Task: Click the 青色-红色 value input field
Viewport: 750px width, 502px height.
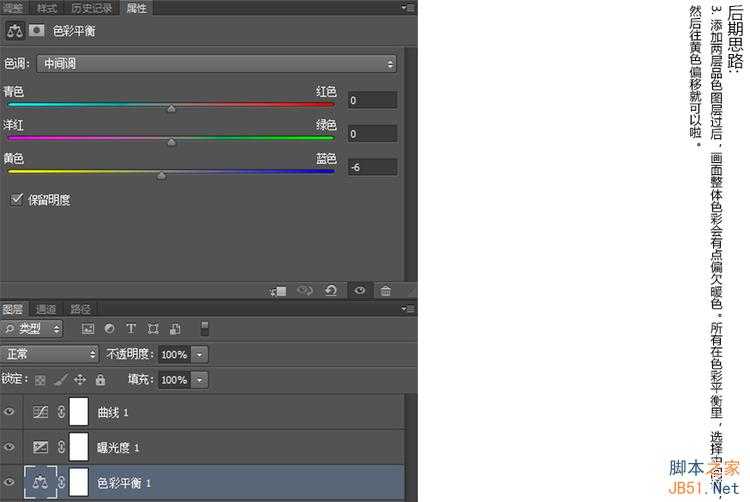Action: tap(372, 100)
